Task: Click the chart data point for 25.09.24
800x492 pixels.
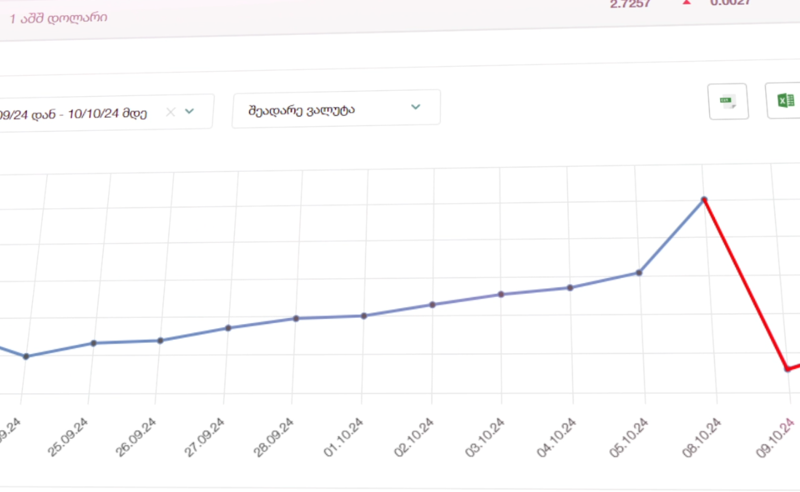Action: pos(93,343)
